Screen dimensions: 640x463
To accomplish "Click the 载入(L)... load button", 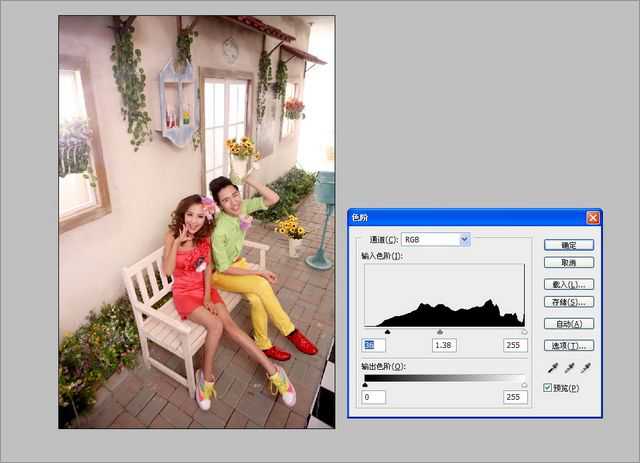I will click(569, 283).
